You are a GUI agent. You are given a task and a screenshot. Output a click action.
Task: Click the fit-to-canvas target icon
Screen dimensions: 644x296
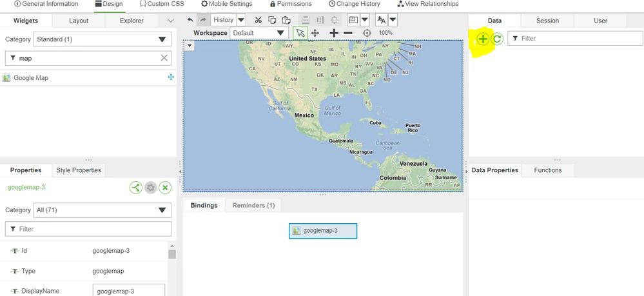[x=367, y=33]
